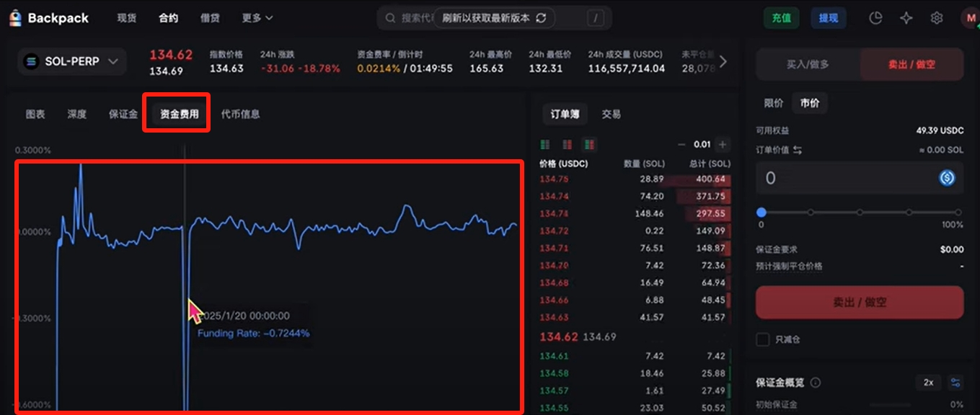Switch to 保证金 margin tab
The height and width of the screenshot is (415, 980).
point(123,114)
